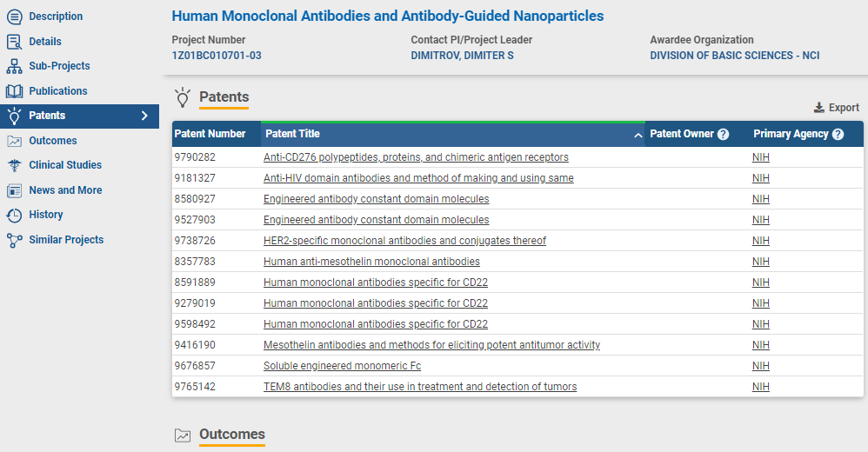Viewport: 868px width, 452px height.
Task: Click the Clinical Studies caduceus icon
Action: pyautogui.click(x=14, y=165)
